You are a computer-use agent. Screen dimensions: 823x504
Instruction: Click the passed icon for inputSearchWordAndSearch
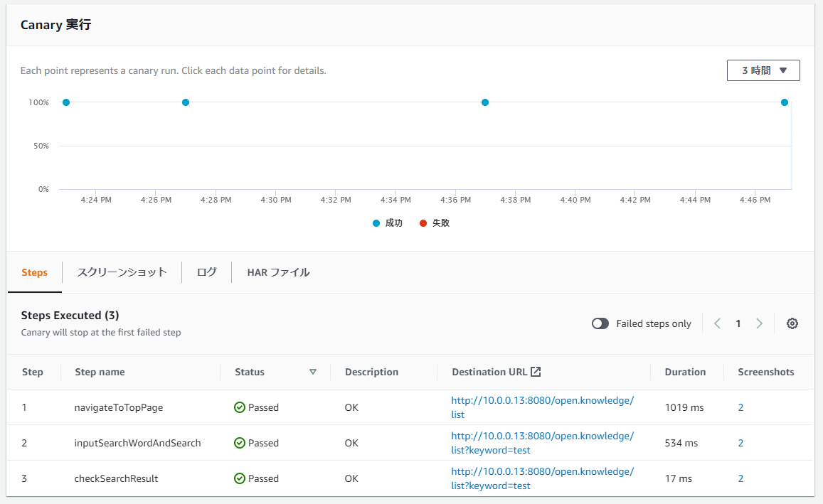click(239, 443)
